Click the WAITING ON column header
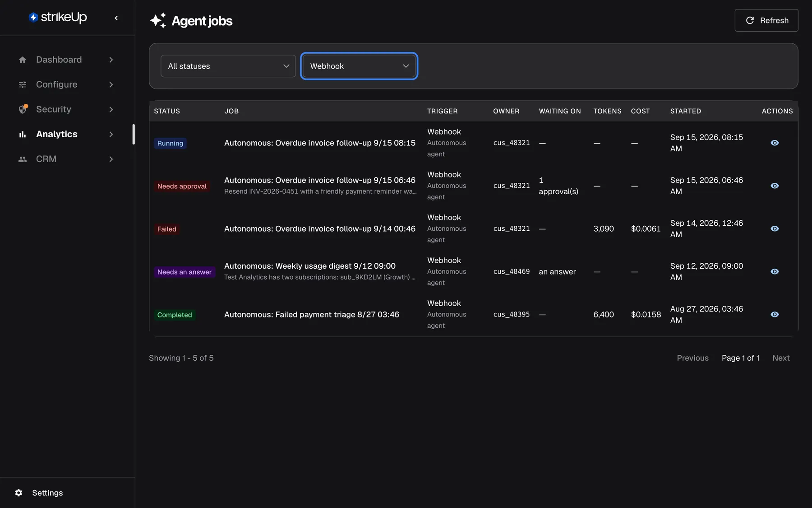Viewport: 812px width, 508px height. coord(560,111)
